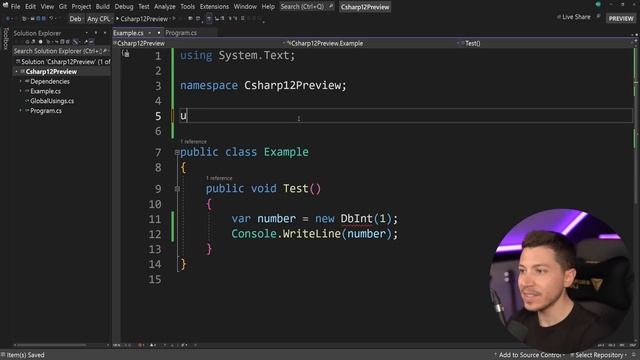Open the Project menu

coord(81,7)
